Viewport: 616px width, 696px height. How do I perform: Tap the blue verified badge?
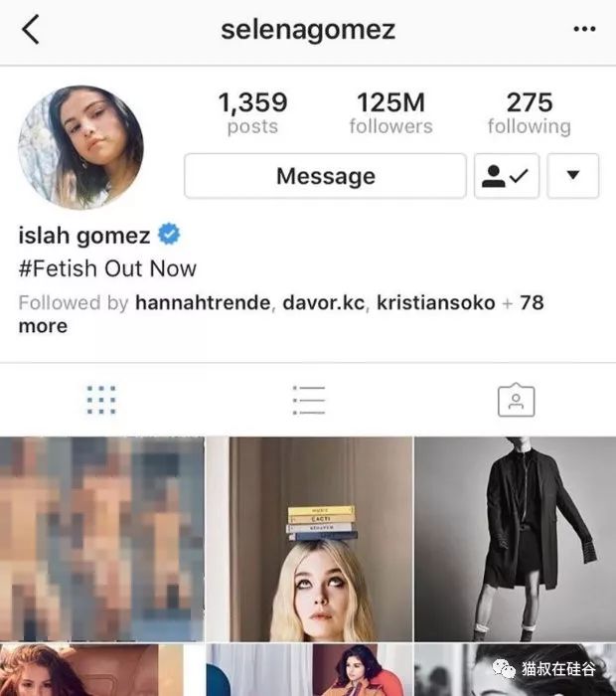(x=169, y=234)
